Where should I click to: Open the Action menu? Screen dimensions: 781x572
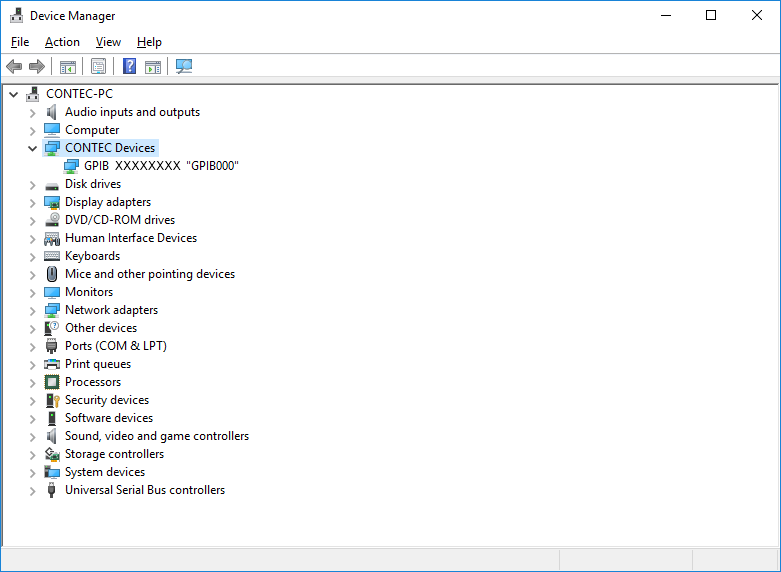click(62, 42)
